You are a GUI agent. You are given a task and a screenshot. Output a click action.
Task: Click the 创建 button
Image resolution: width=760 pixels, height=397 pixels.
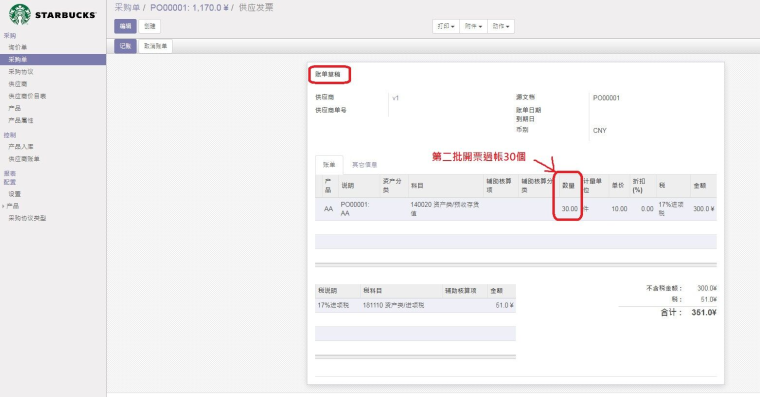(150, 26)
